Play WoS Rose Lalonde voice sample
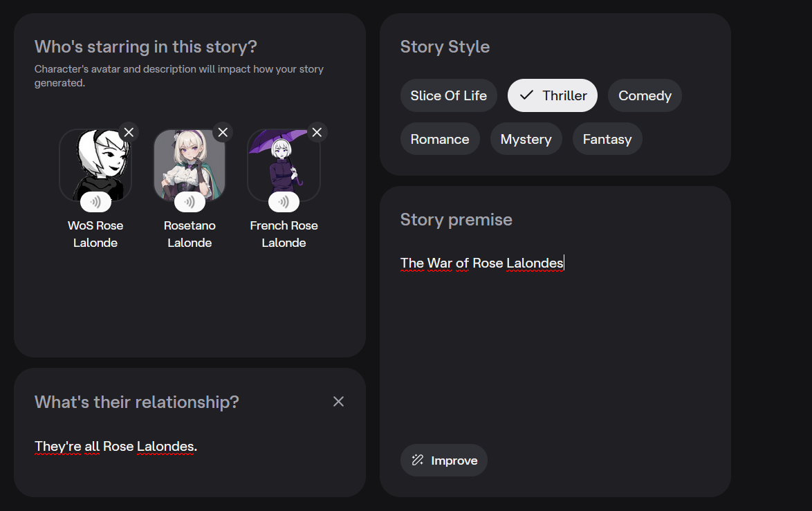 click(95, 203)
